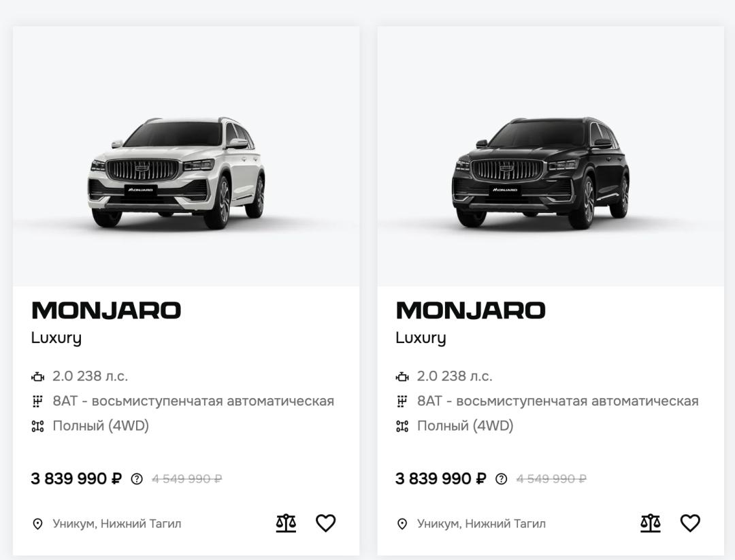Click the price info question mark on black Monjaro
Screen dimensions: 735x560
502,479
